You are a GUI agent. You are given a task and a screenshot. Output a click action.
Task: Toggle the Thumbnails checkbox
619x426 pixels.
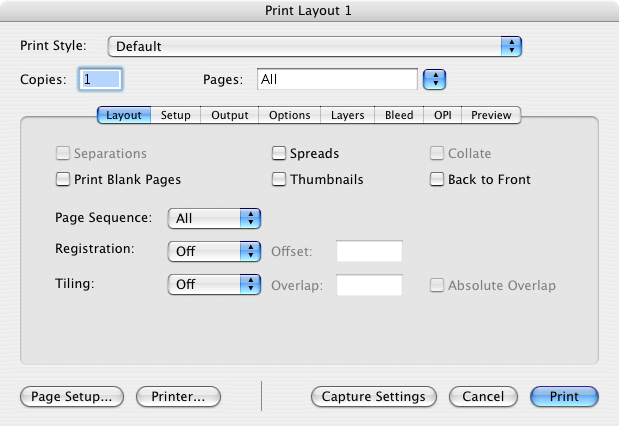coord(280,180)
